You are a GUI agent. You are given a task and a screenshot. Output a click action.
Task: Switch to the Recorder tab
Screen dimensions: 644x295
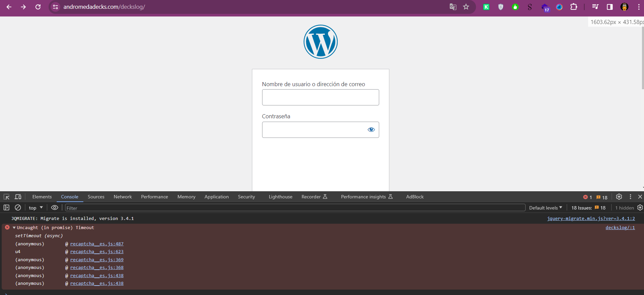314,197
